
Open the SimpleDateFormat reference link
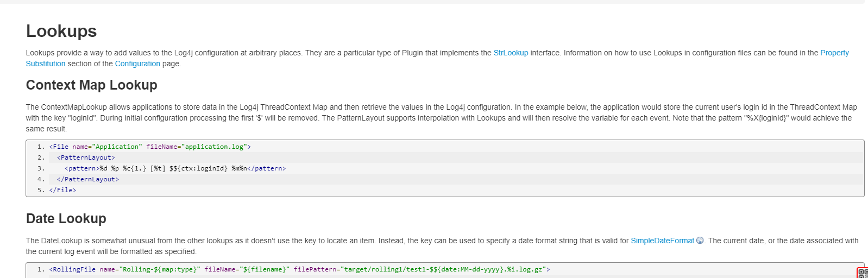tap(662, 241)
